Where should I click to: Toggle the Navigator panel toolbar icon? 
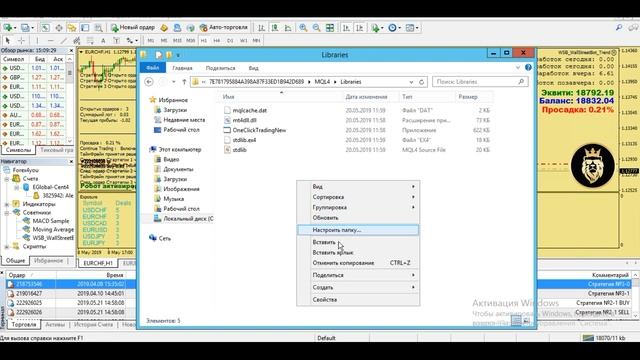(72, 28)
